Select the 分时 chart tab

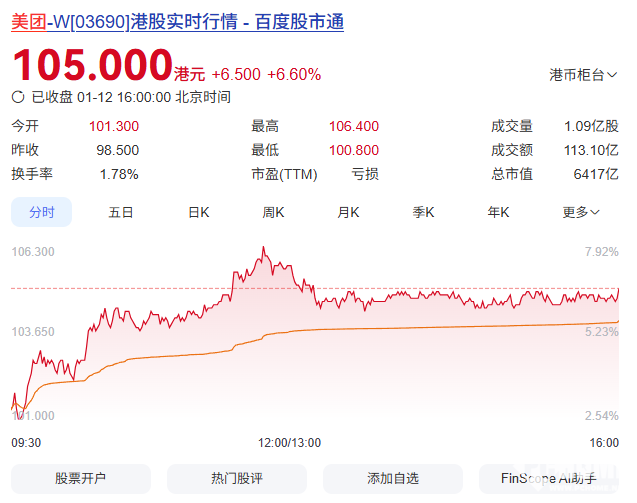(41, 212)
